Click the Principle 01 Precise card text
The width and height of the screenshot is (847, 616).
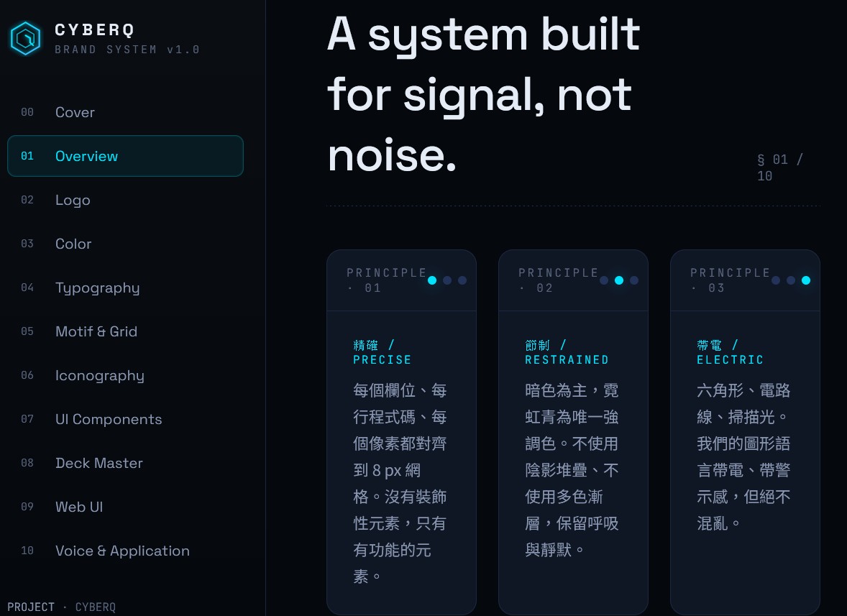[400, 483]
